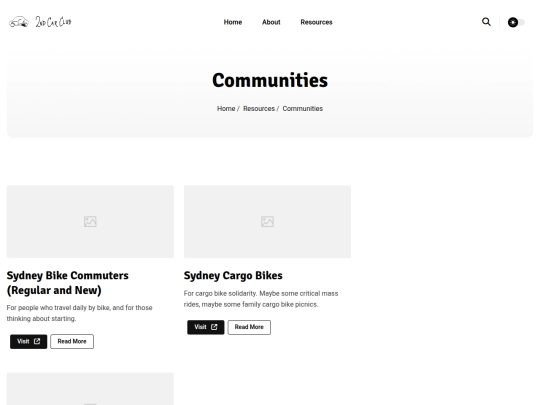Click the 2nd Car Club car logo

19,22
